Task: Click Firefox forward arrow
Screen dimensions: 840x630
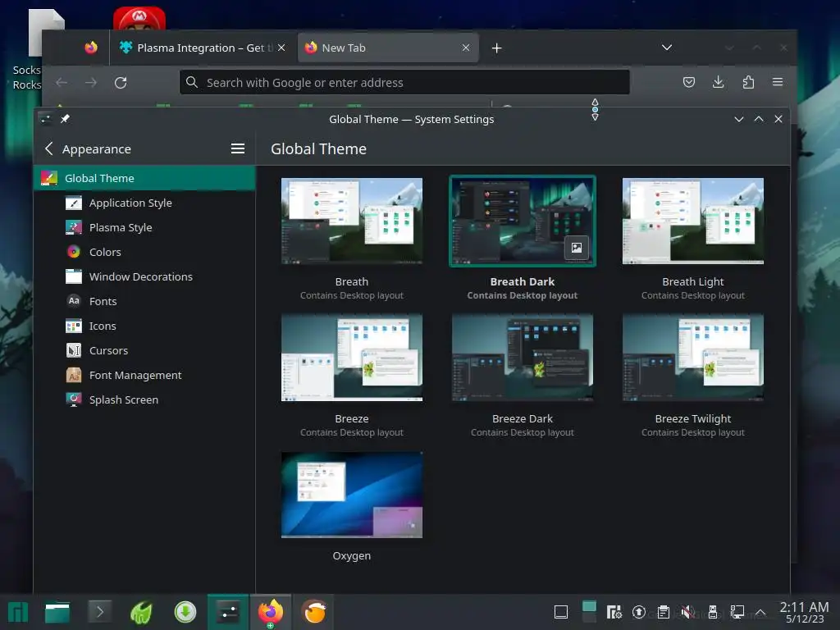Action: click(91, 83)
